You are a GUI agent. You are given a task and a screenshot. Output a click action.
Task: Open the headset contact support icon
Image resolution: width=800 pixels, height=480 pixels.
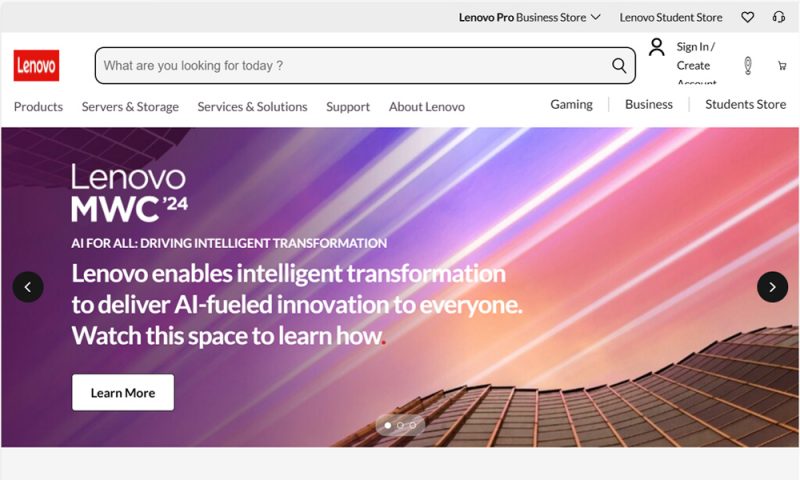tap(779, 17)
